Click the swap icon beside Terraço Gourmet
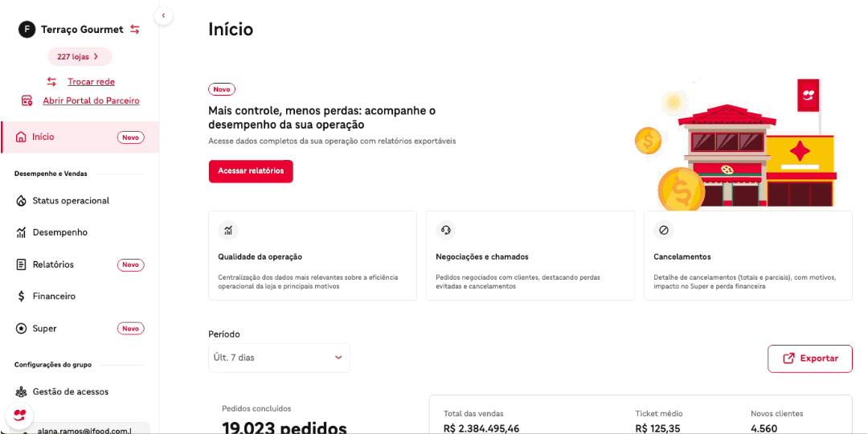Viewport: 868px width, 434px height. 135,30
